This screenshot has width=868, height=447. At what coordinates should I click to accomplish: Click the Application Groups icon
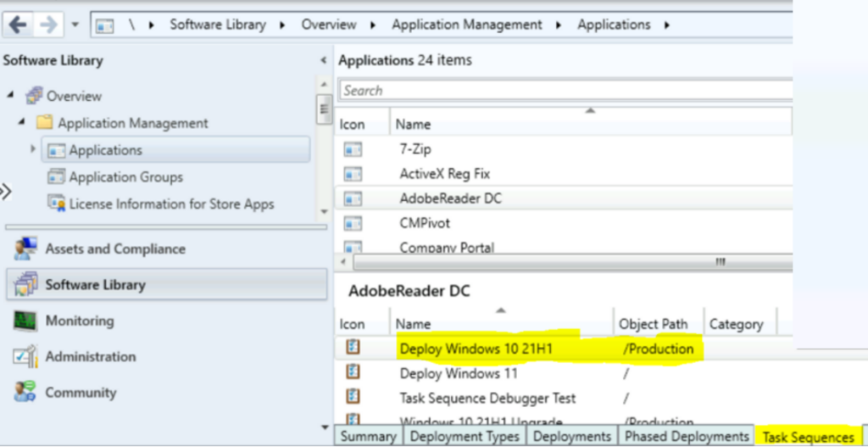pyautogui.click(x=57, y=176)
